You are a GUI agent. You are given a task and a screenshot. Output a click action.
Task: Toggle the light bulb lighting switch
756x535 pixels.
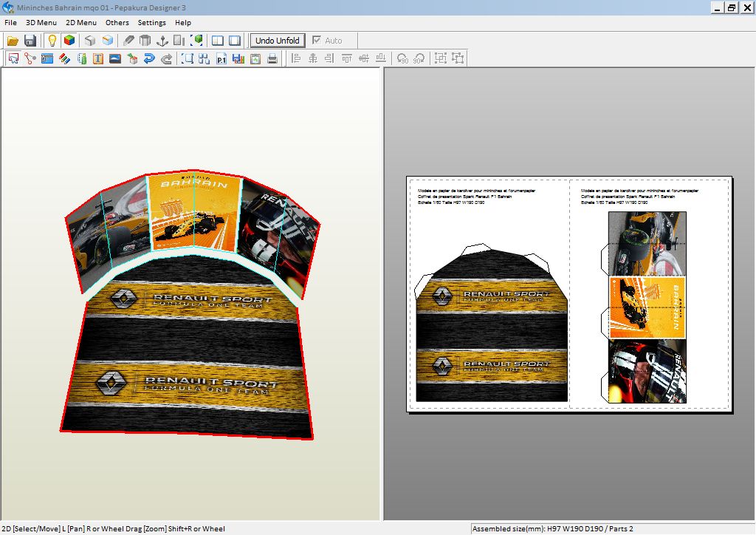click(52, 41)
